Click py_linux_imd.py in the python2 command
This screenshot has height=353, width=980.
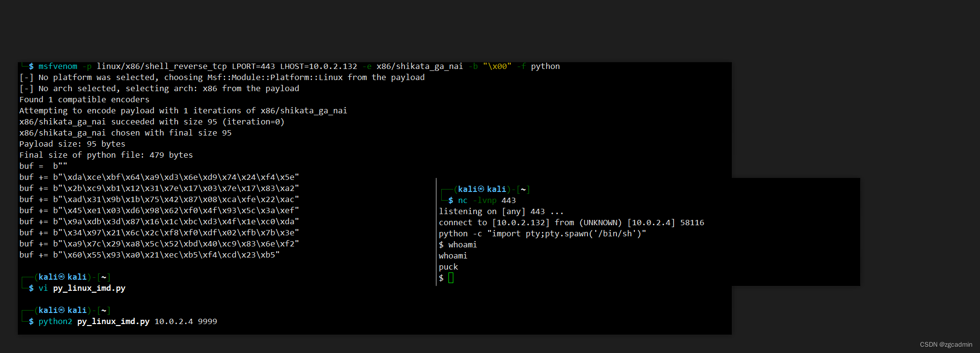113,322
